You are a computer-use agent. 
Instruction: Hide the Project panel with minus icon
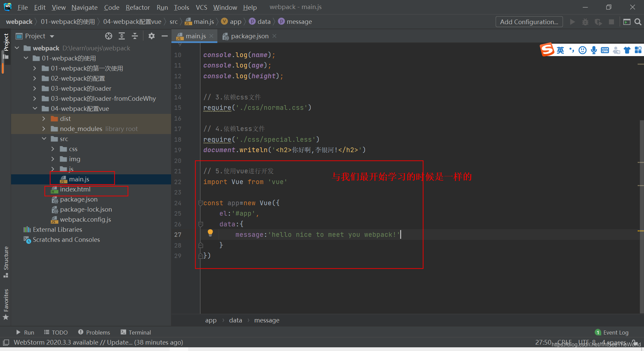point(164,36)
